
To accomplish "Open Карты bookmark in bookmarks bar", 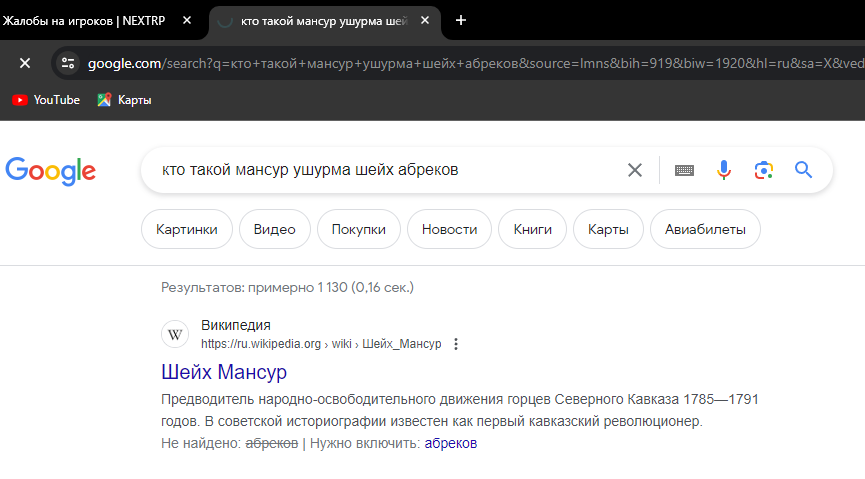I will [x=125, y=100].
